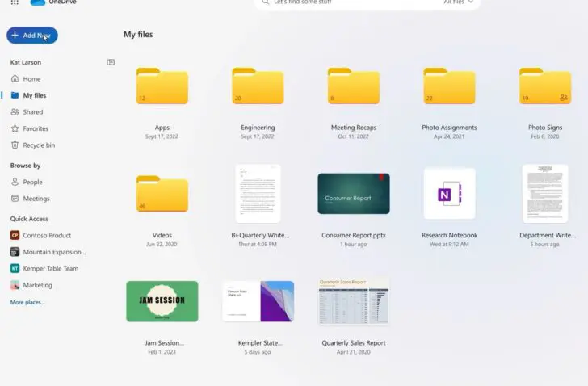Click the Shared people icon
The height and width of the screenshot is (386, 588).
tap(15, 111)
